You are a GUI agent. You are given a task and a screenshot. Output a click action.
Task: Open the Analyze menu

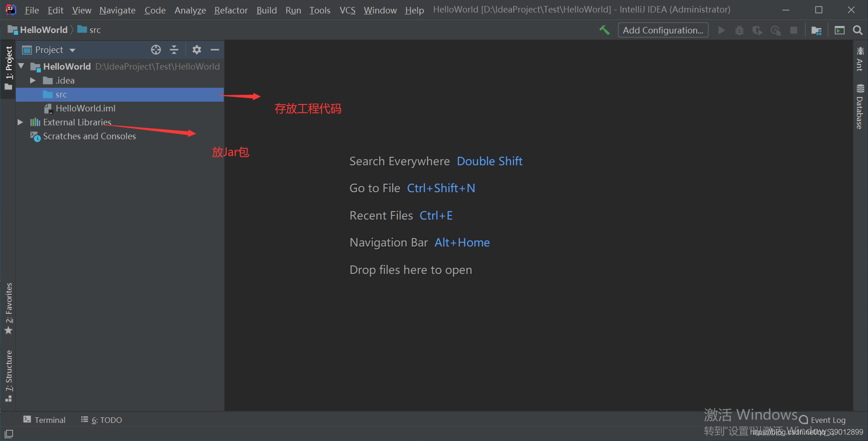pyautogui.click(x=190, y=10)
